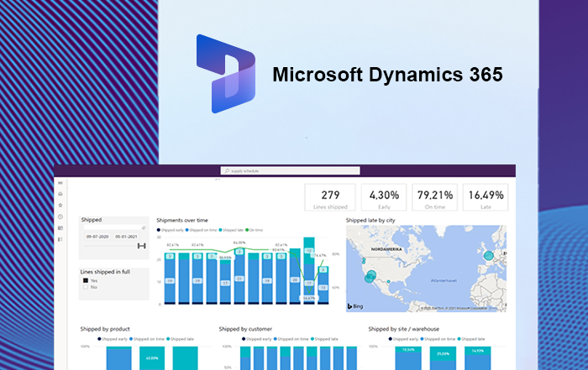Image resolution: width=588 pixels, height=370 pixels.
Task: Select the 4,30% Early card
Action: 384,197
